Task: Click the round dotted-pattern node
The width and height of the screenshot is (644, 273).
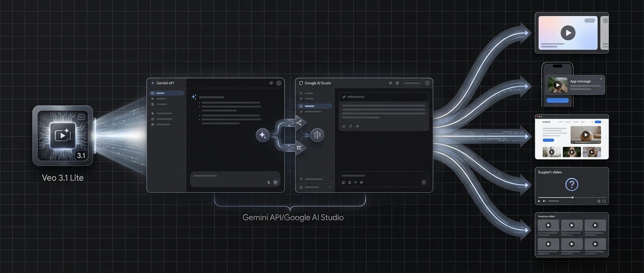Action: tap(317, 135)
